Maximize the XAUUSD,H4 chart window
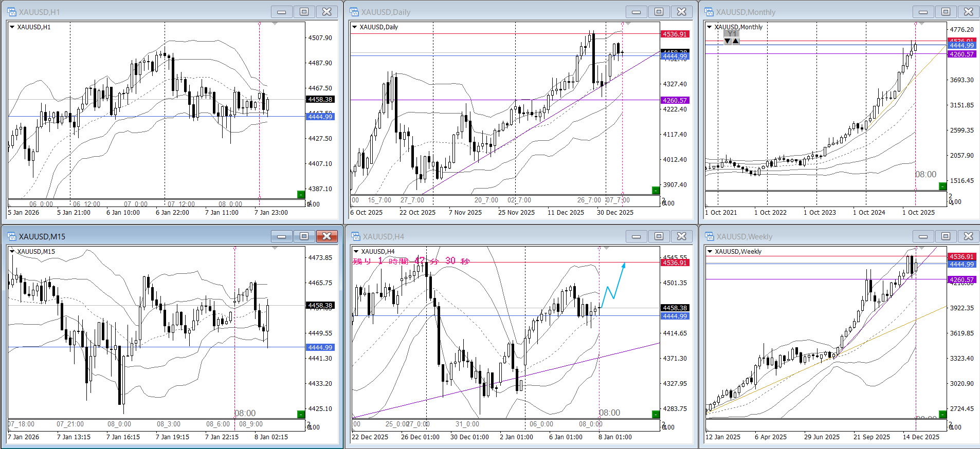This screenshot has height=449, width=980. 659,236
